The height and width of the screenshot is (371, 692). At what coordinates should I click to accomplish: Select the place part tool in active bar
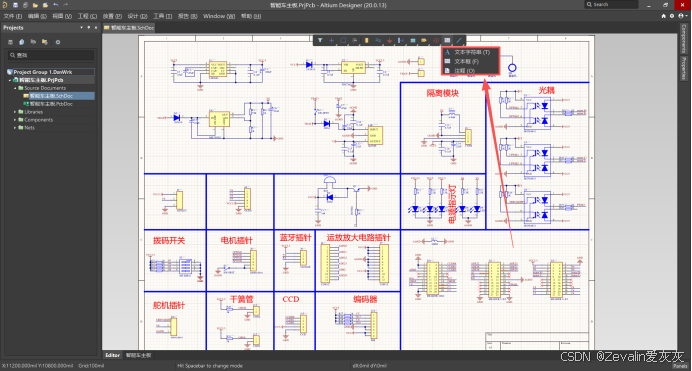tap(366, 40)
